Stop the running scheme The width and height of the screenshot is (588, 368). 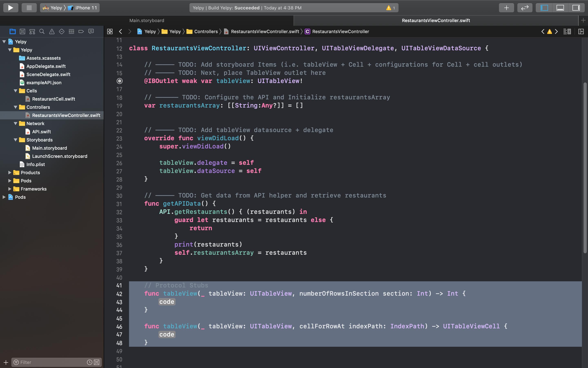[x=29, y=8]
